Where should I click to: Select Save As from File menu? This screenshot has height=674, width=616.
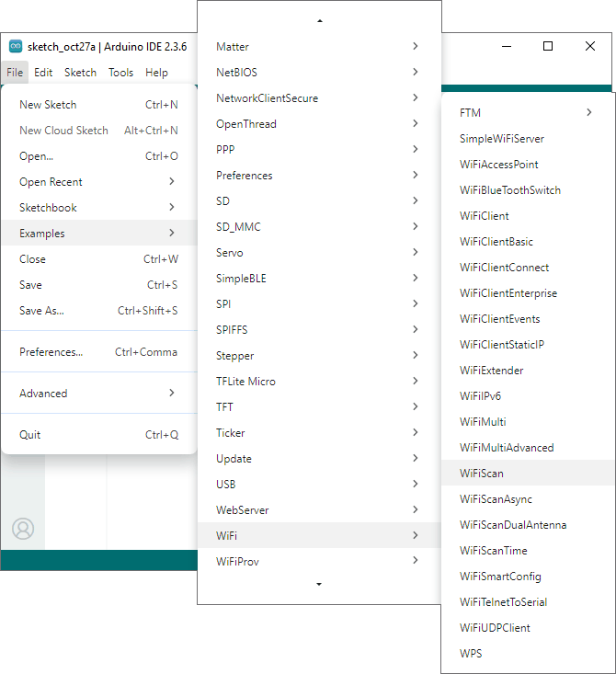point(98,311)
